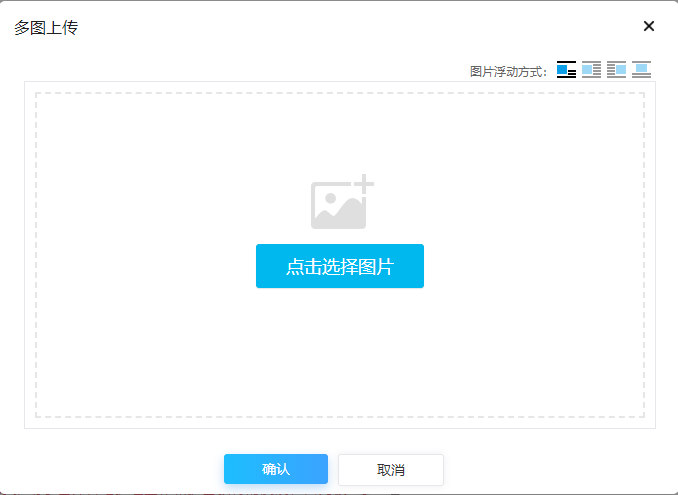Choose centered image alignment icon
This screenshot has width=678, height=495.
(641, 70)
